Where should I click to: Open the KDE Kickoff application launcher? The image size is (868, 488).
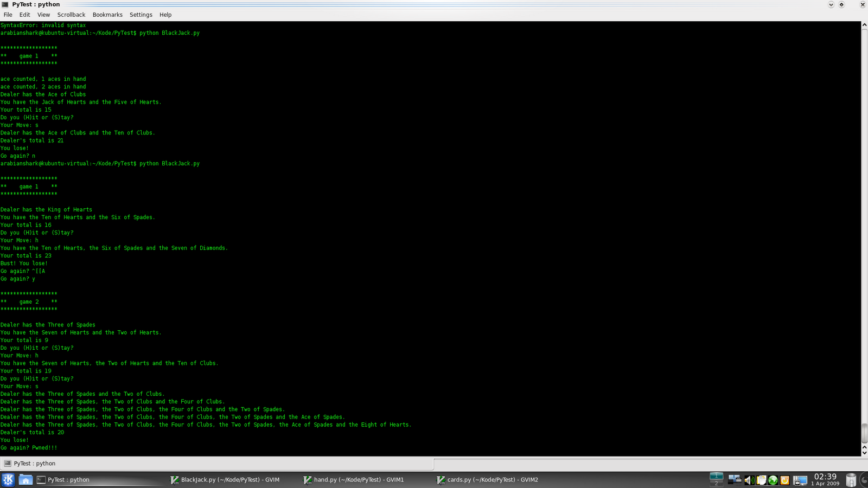pyautogui.click(x=8, y=480)
